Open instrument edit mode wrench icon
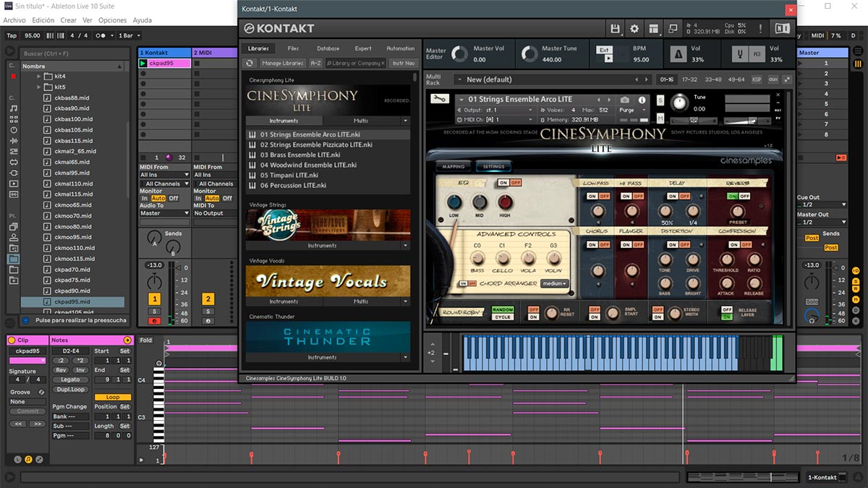 pos(440,99)
